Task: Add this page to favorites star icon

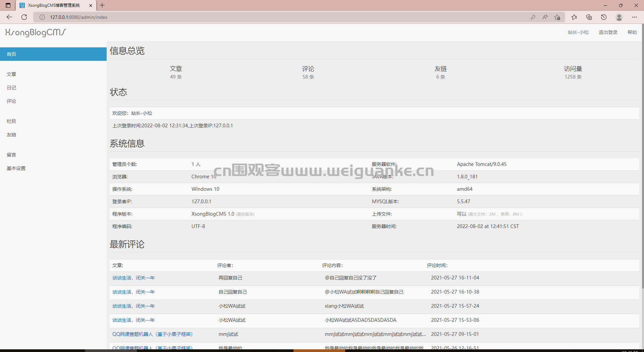Action: 557,17
